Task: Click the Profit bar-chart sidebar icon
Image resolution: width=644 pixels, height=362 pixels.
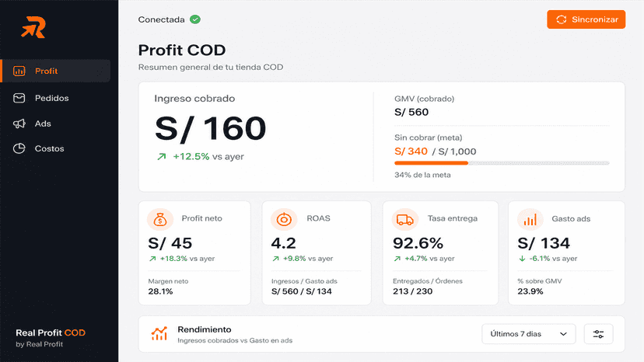Action: (19, 71)
